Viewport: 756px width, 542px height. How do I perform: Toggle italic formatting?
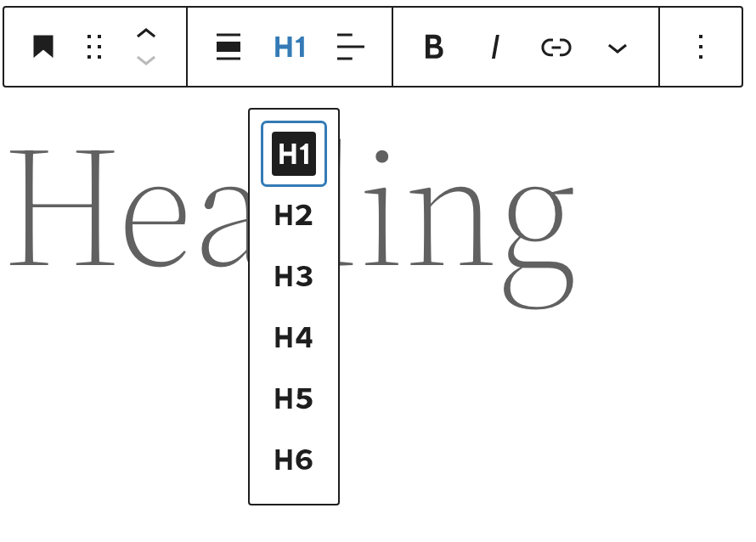(494, 47)
